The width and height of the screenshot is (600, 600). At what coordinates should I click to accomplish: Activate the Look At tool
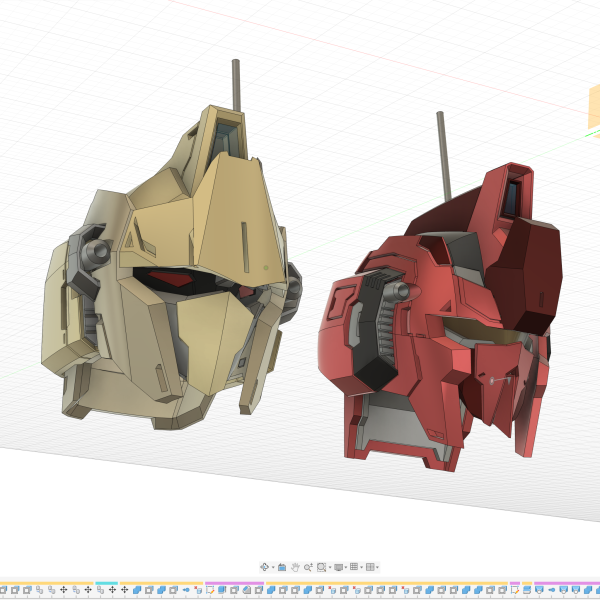[282, 567]
